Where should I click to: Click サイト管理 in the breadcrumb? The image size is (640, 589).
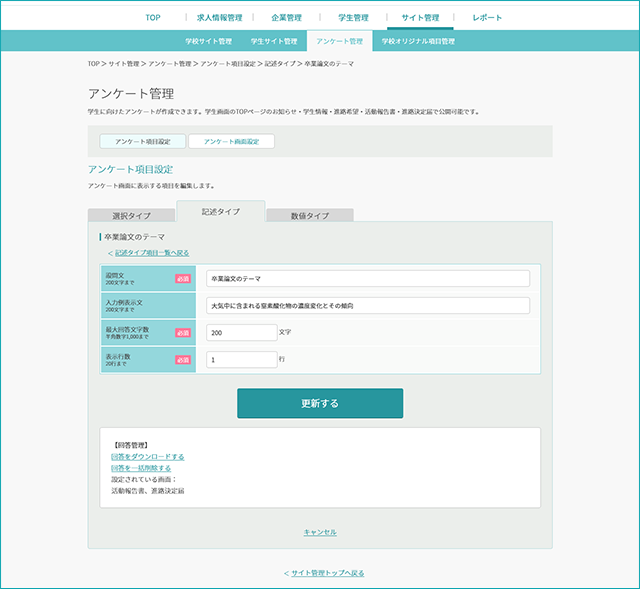click(x=124, y=64)
